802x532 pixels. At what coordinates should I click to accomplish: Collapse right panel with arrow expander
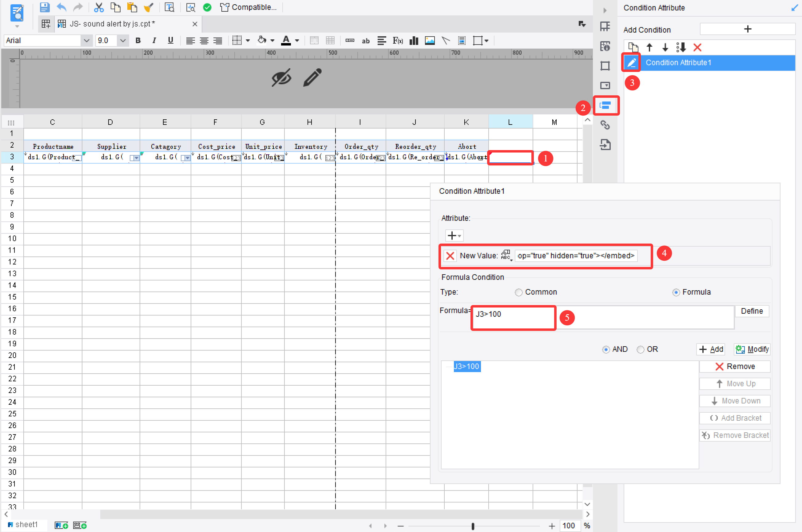tap(605, 10)
